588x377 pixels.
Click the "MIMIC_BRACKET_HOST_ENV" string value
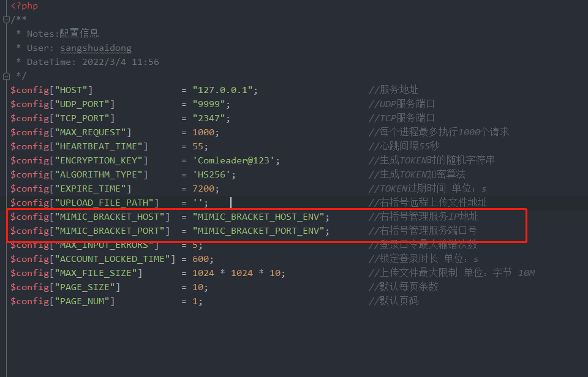click(258, 217)
